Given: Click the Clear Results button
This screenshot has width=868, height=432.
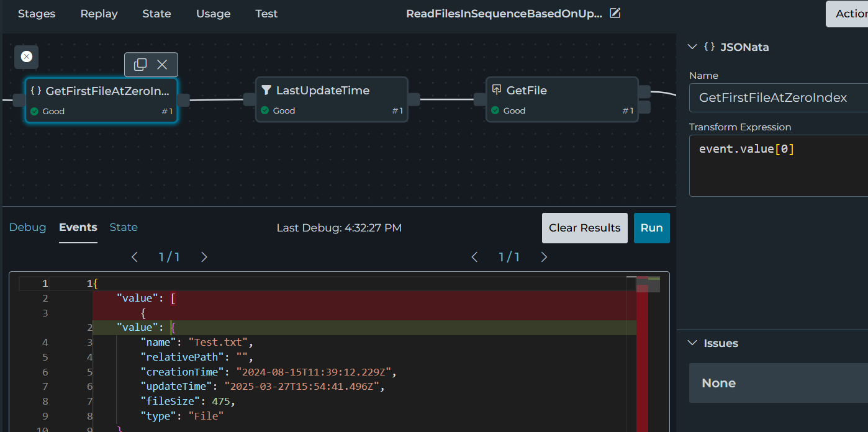Looking at the screenshot, I should 584,228.
